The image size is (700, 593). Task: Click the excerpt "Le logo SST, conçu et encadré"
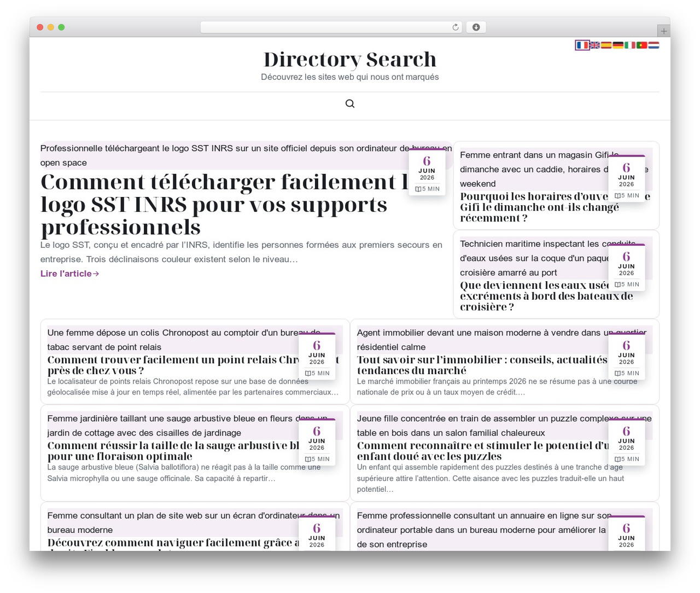[x=241, y=252]
